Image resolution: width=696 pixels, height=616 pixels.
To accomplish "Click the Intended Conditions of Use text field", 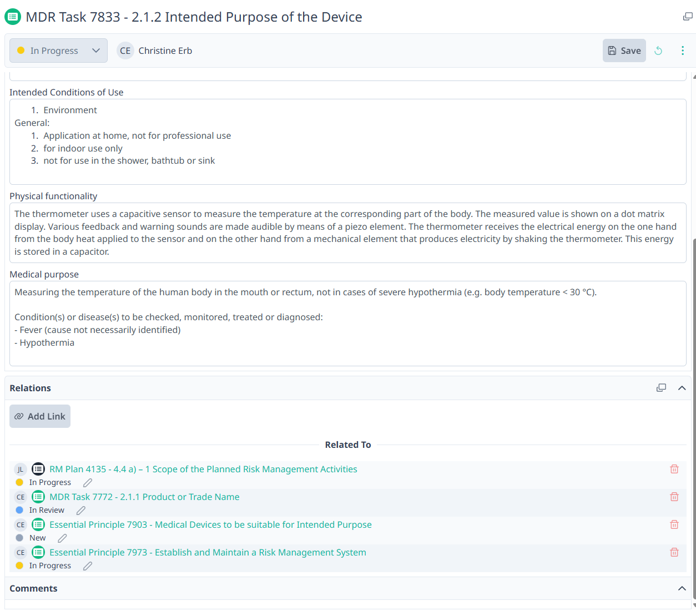I will (348, 142).
